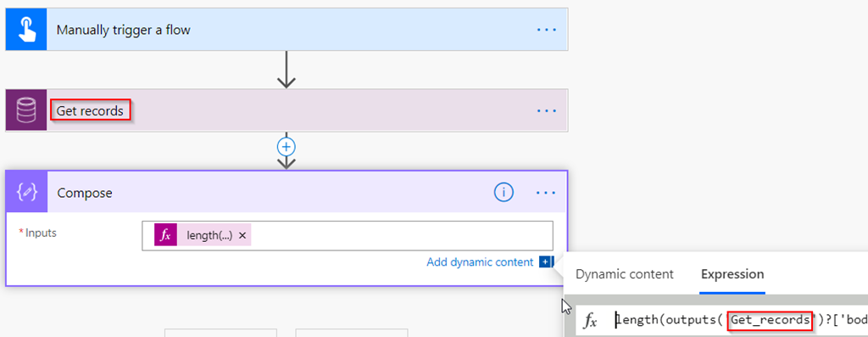Show Compose info tooltip icon

click(x=504, y=193)
